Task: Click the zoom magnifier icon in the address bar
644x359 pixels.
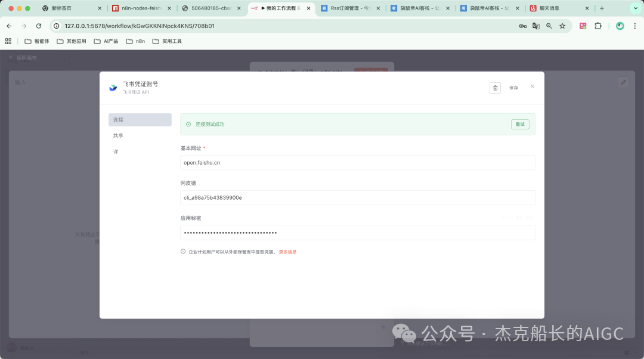Action: 549,26
